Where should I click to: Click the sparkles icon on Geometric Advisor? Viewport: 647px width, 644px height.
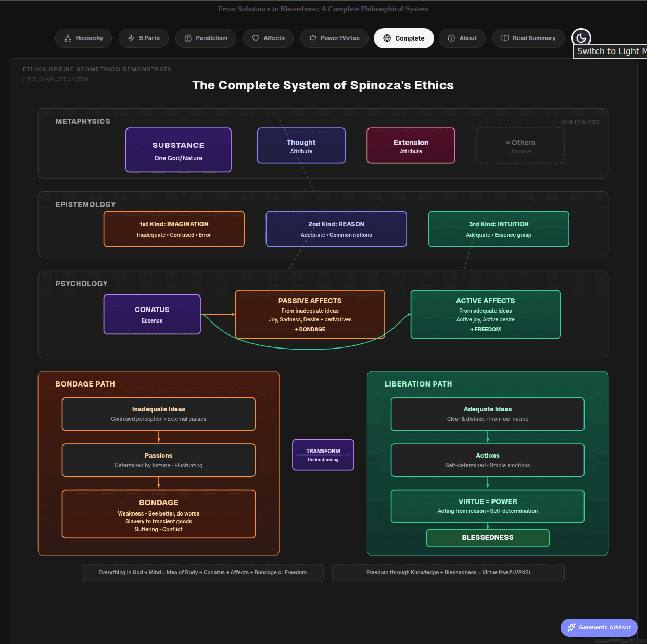(x=572, y=627)
